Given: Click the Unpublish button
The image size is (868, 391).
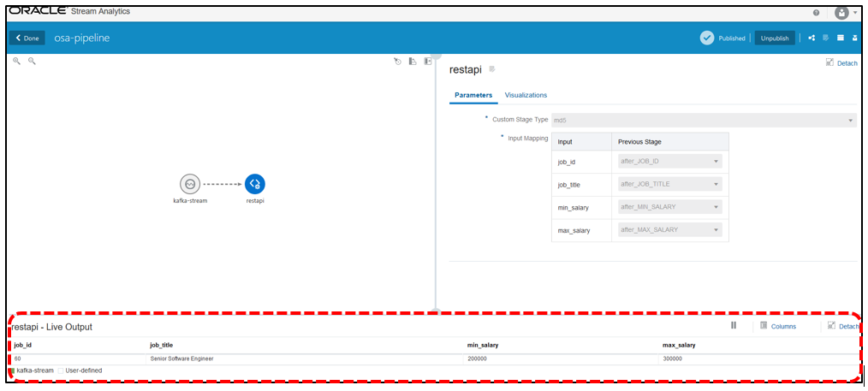Looking at the screenshot, I should click(775, 39).
